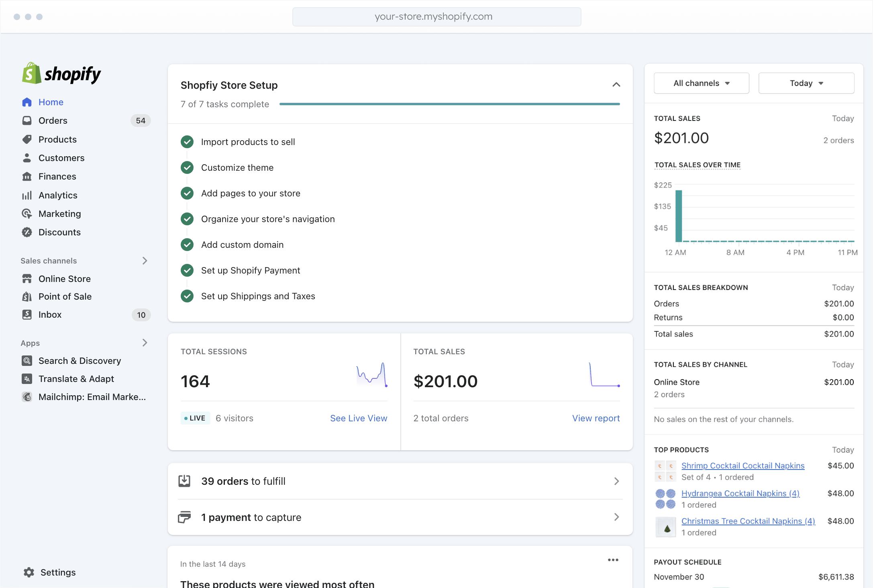This screenshot has height=588, width=873.
Task: Open Analytics via the bar chart icon
Action: click(27, 195)
